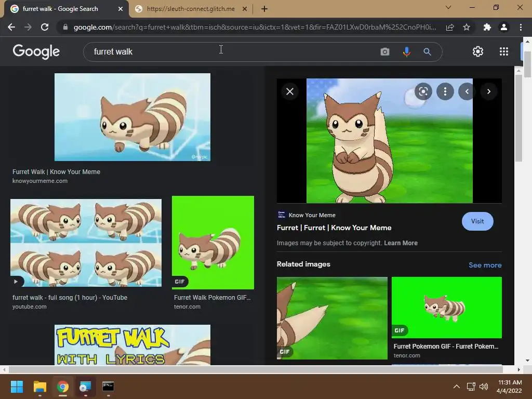The image size is (532, 399).
Task: Click the page vertical scrollbar thumb
Action: pyautogui.click(x=527, y=64)
